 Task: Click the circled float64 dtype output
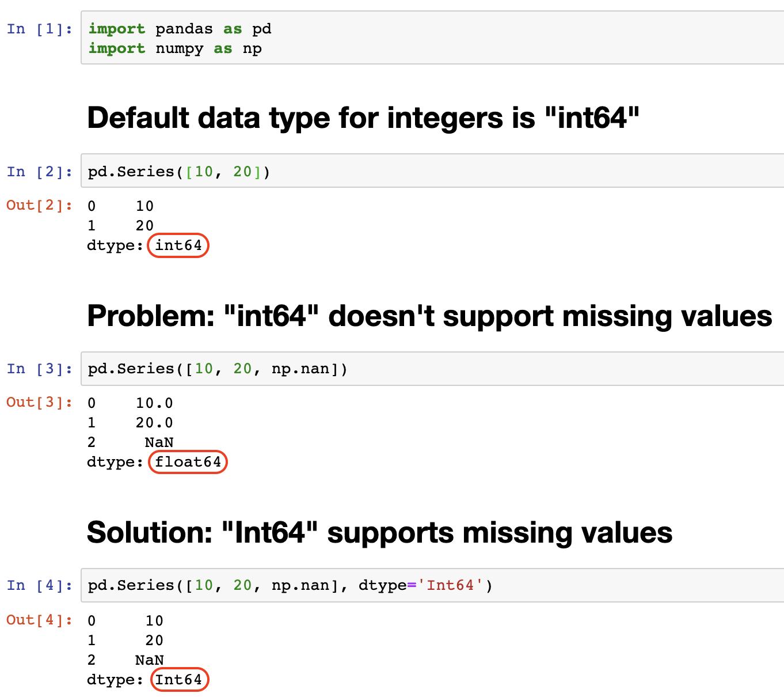188,462
